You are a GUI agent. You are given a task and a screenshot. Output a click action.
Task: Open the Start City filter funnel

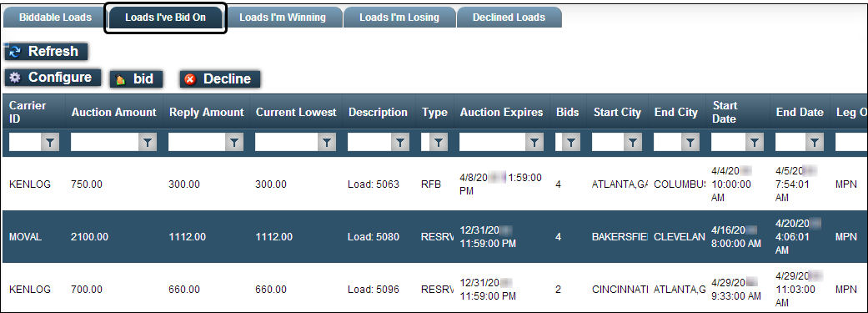pyautogui.click(x=633, y=143)
